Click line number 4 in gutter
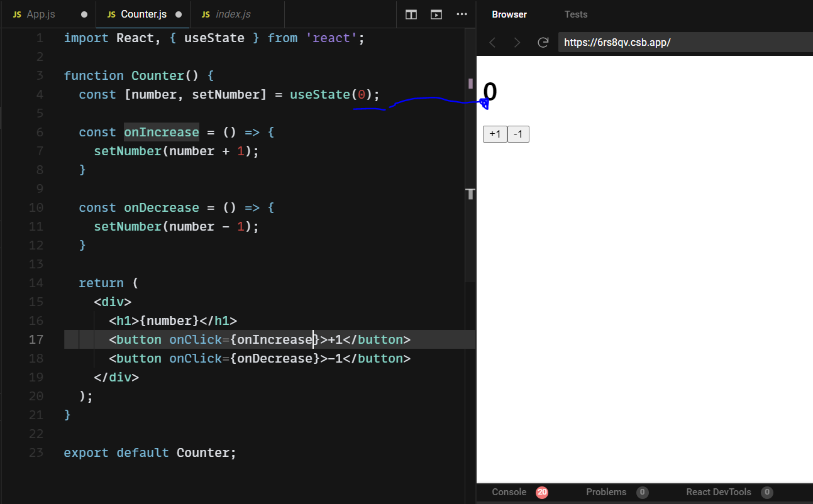The image size is (813, 504). (40, 94)
